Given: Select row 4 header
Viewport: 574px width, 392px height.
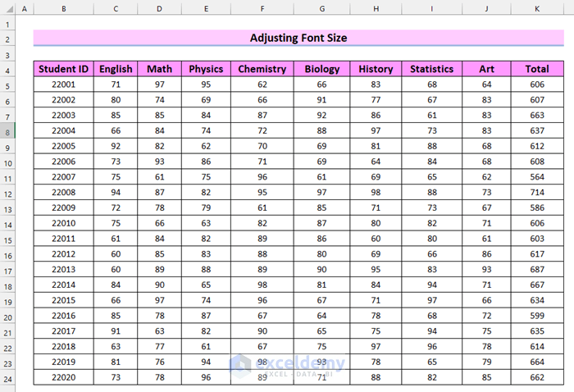Looking at the screenshot, I should (7, 71).
